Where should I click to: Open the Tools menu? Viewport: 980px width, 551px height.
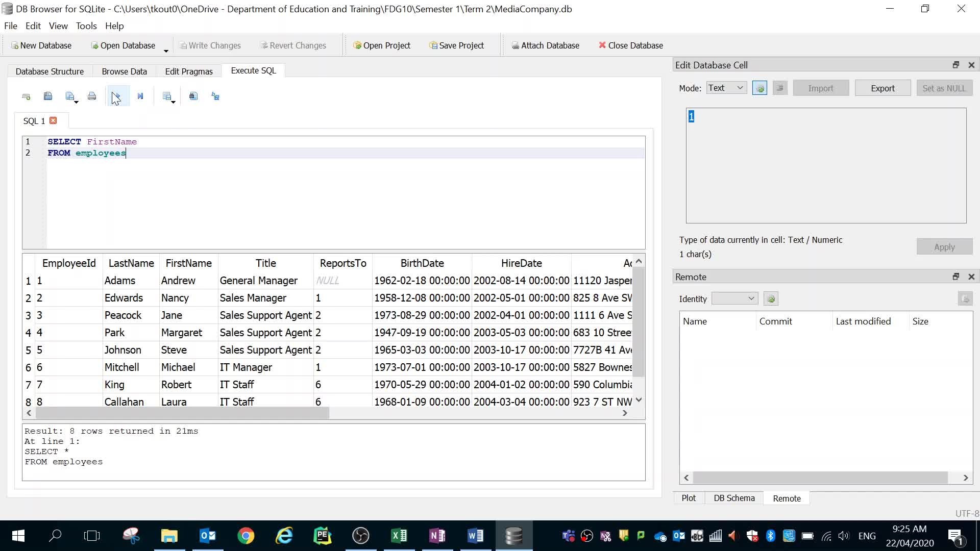tap(86, 26)
